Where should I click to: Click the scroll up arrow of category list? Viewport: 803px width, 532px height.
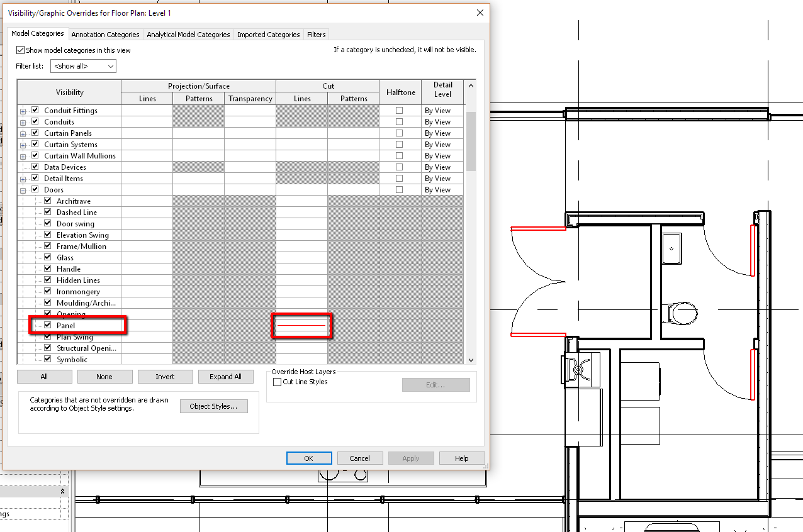[x=471, y=86]
